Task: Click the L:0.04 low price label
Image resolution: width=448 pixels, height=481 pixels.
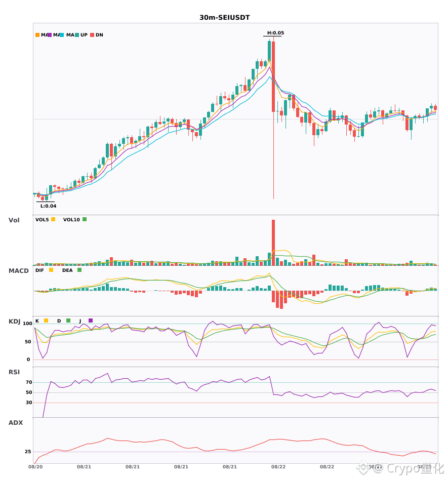Action: (x=49, y=206)
